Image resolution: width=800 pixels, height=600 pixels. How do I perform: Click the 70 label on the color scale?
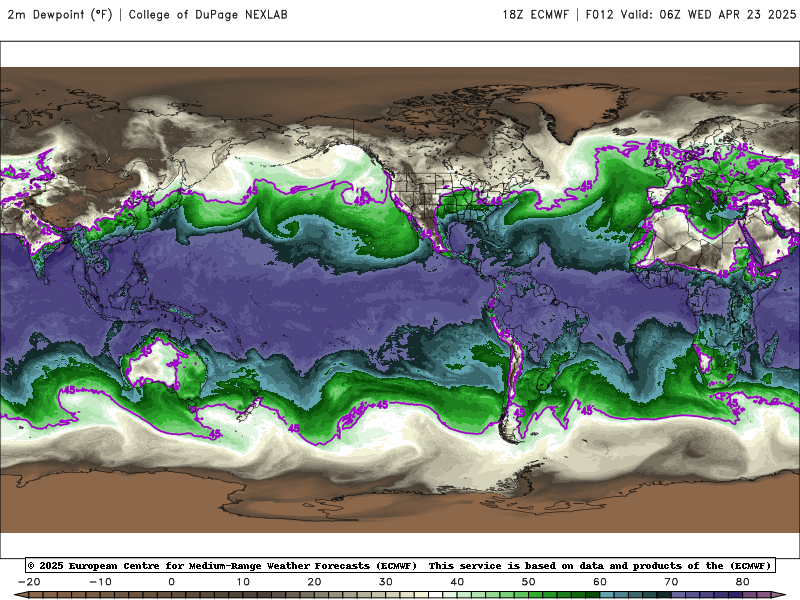[671, 582]
